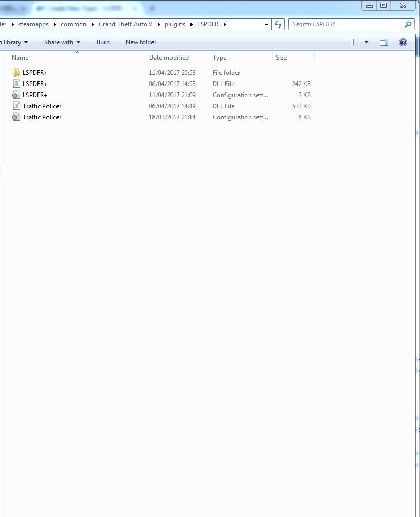Close the Explorer window

point(403,6)
